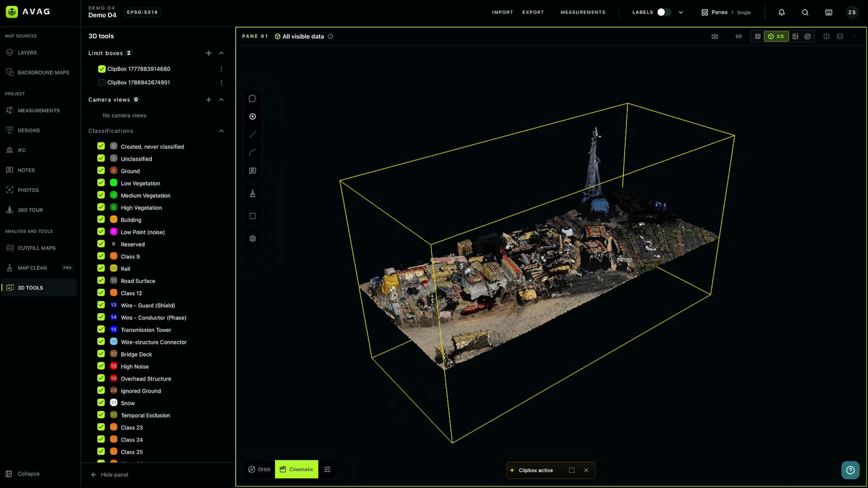The width and height of the screenshot is (868, 488).
Task: Open options for ClipBox 1777883914680
Action: pyautogui.click(x=221, y=69)
